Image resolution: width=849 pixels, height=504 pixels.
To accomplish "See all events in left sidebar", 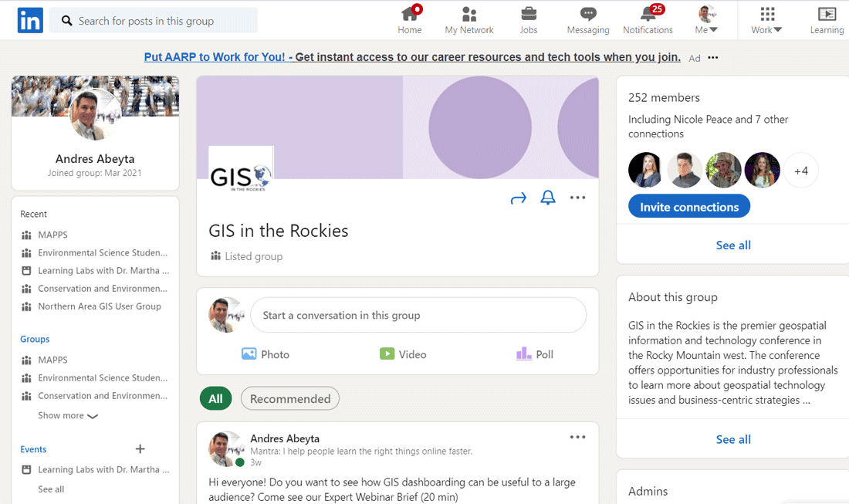I will (51, 489).
